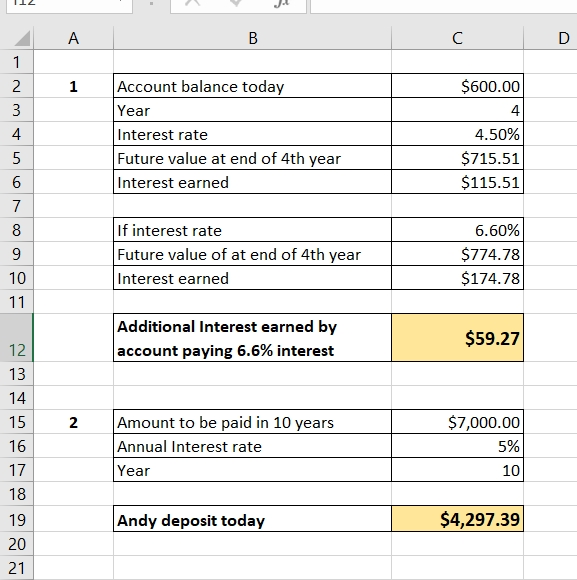This screenshot has height=580, width=577.
Task: Select row 21 header
Action: 16,568
